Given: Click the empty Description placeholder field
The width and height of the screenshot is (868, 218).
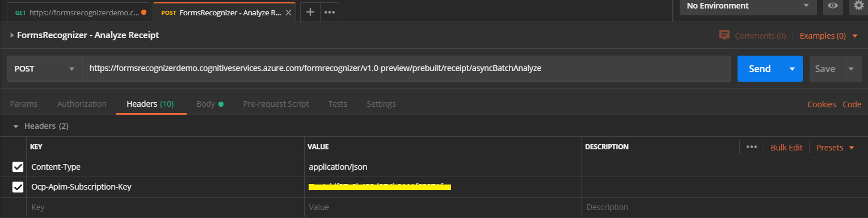Looking at the screenshot, I should (x=724, y=207).
